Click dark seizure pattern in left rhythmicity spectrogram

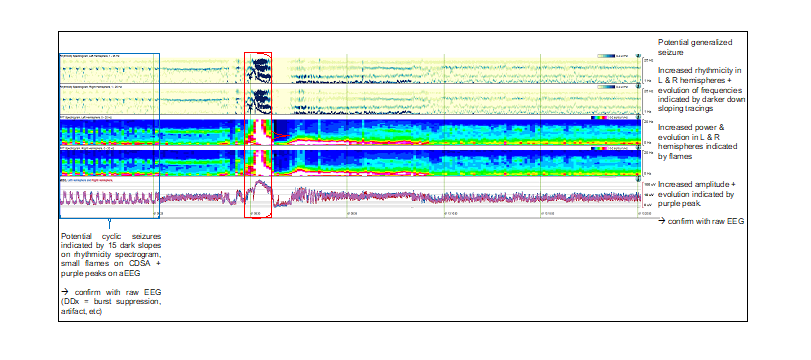259,70
